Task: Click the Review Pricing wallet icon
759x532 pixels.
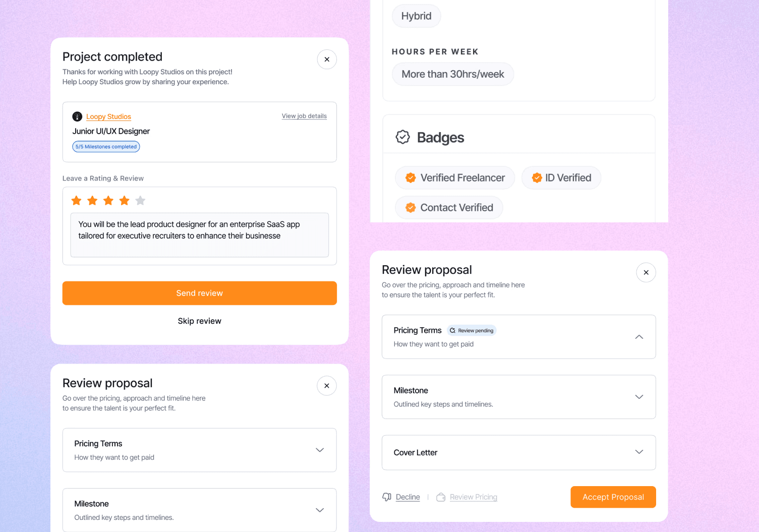Action: (x=441, y=497)
